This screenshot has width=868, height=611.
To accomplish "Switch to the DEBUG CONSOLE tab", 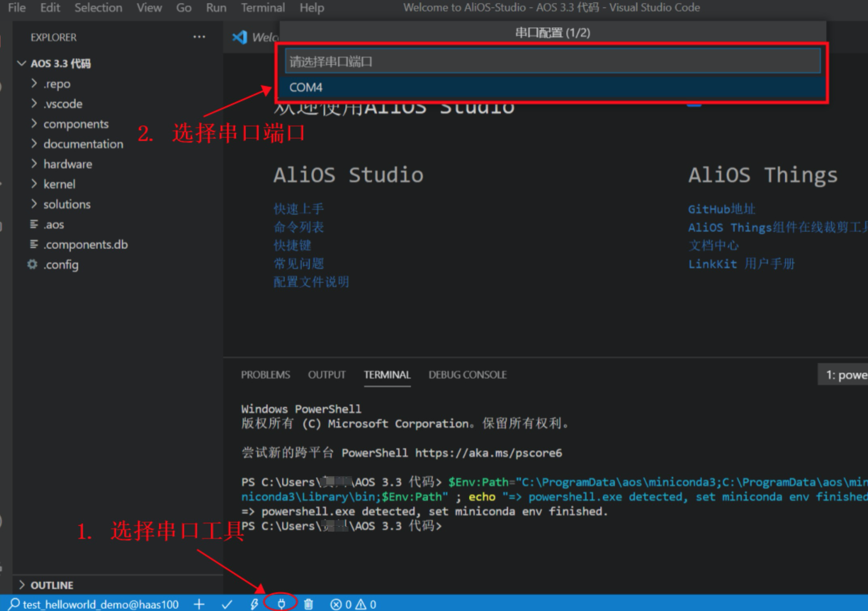I will point(467,375).
